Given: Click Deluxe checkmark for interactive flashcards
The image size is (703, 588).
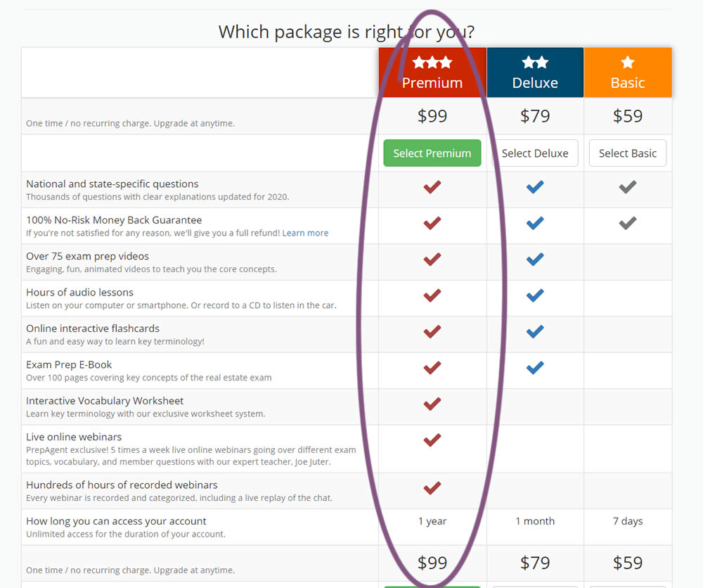Looking at the screenshot, I should coord(535,331).
